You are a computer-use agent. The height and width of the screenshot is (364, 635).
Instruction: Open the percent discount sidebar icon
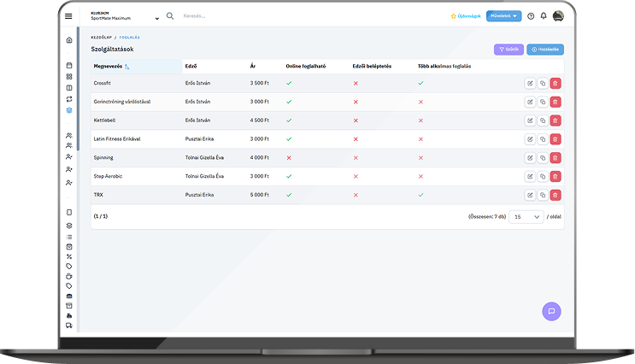(x=69, y=256)
